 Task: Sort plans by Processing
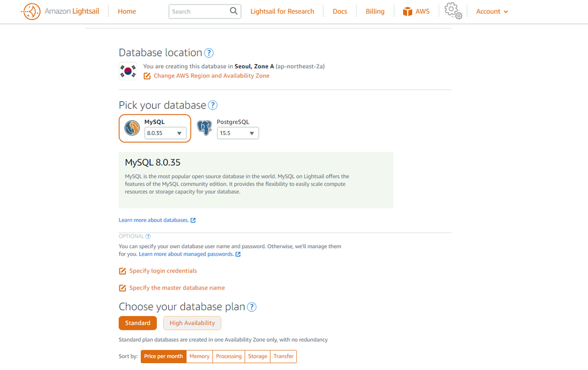229,356
